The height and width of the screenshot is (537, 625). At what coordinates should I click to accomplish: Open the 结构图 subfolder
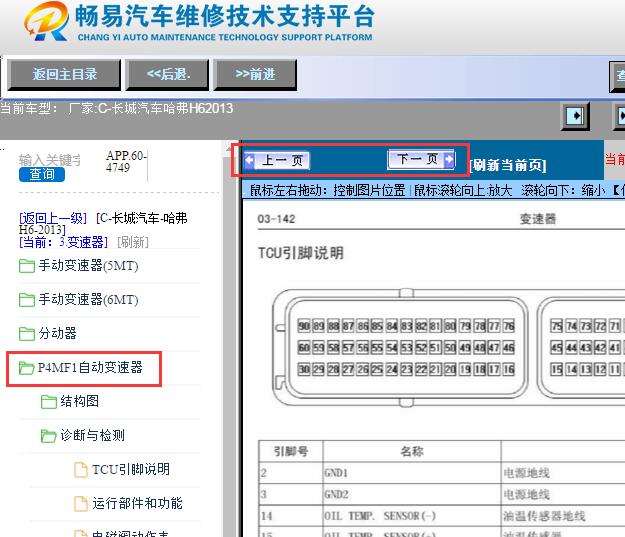pos(79,401)
